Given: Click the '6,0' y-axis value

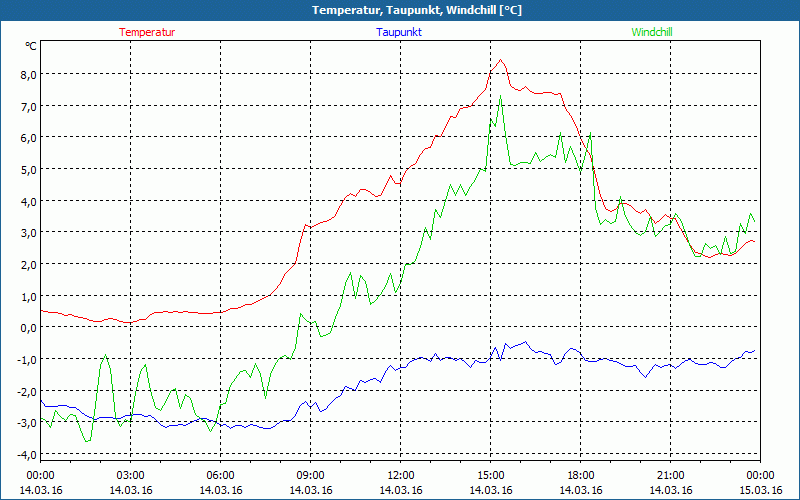Looking at the screenshot, I should coord(29,138).
